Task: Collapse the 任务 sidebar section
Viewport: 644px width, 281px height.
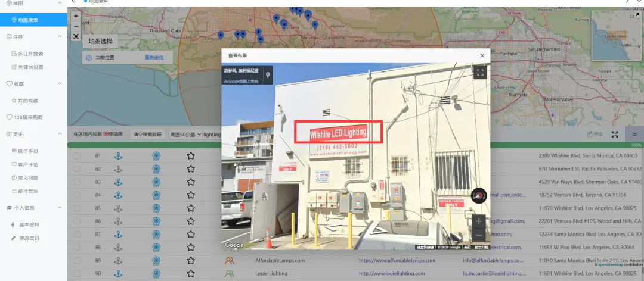Action: [60, 36]
